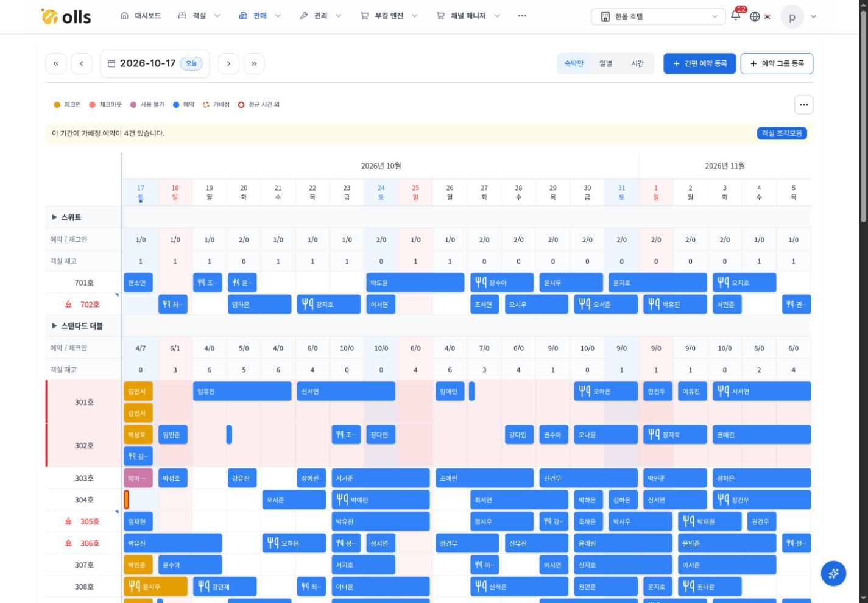Toggle the 사용 불가 legend filter
This screenshot has height=603, width=868.
[147, 105]
